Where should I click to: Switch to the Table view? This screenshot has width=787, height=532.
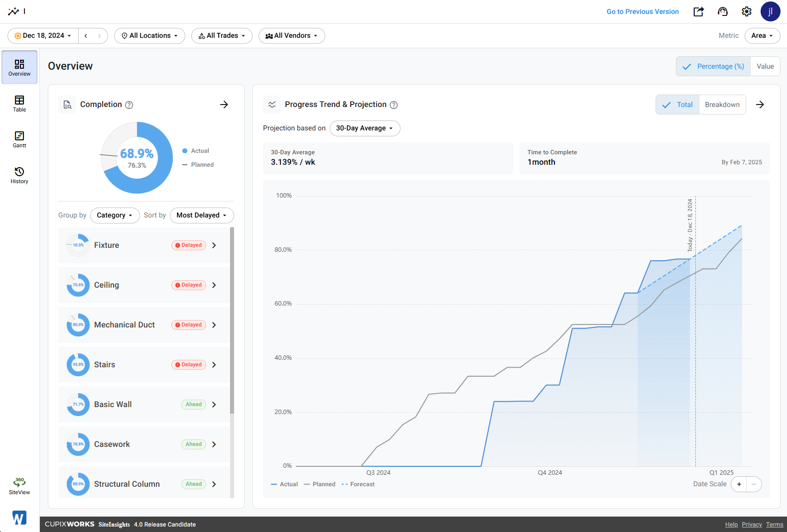[x=19, y=104]
